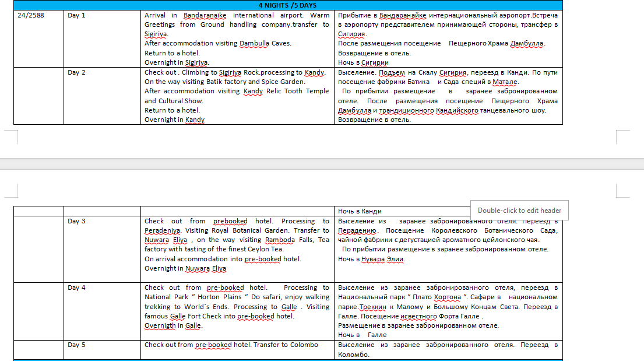
Task: Click the misspelled word "Overnigth" in Day 4
Action: (x=160, y=325)
